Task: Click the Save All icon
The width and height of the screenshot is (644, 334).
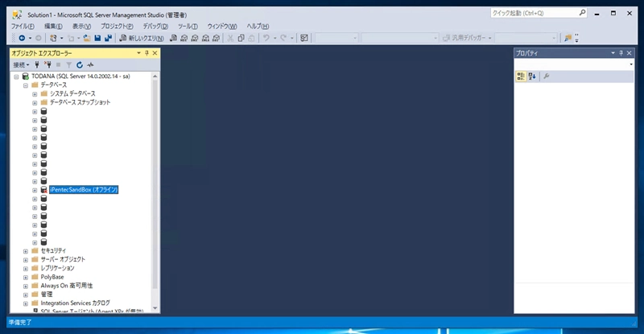Action: (x=108, y=38)
